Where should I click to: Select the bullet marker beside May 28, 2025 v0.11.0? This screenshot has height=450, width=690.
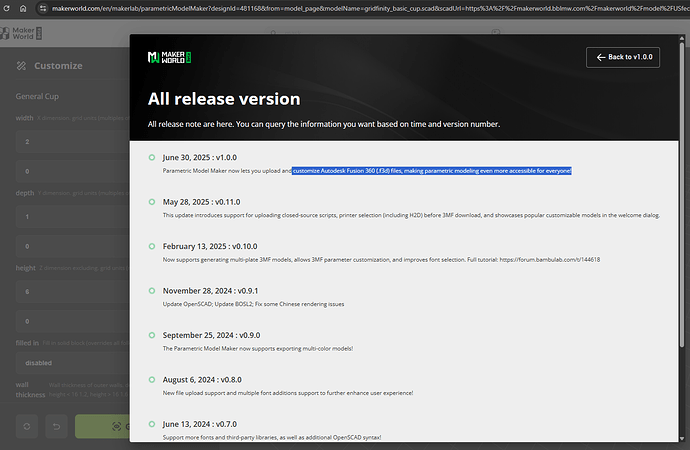151,201
